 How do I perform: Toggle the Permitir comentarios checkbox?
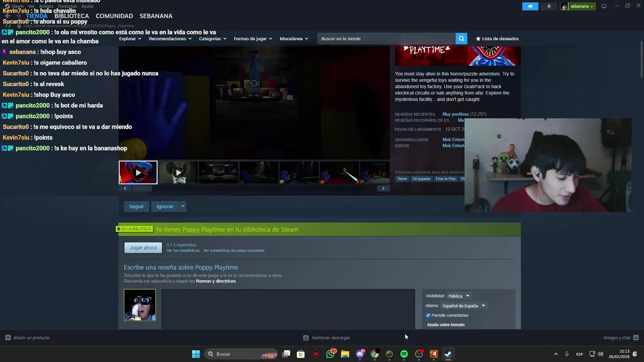coord(428,315)
